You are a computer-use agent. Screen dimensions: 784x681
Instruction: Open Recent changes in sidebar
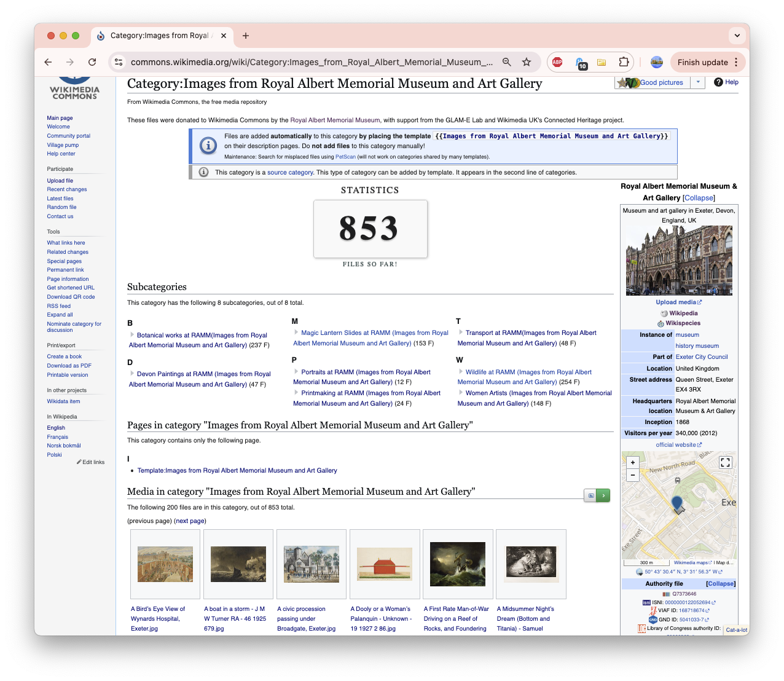(67, 189)
